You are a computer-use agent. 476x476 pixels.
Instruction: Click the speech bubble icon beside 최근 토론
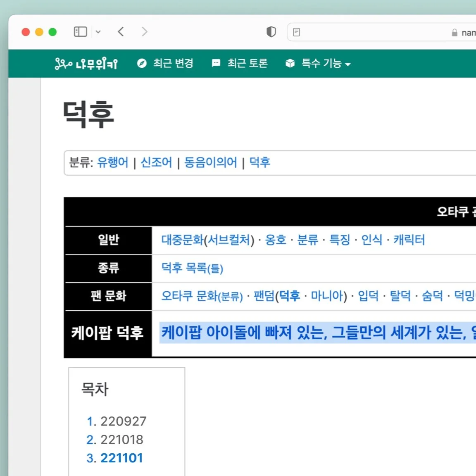click(x=215, y=63)
